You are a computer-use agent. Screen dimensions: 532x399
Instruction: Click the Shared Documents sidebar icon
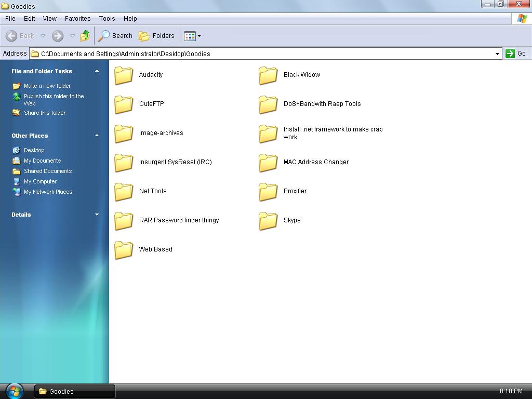pyautogui.click(x=16, y=171)
